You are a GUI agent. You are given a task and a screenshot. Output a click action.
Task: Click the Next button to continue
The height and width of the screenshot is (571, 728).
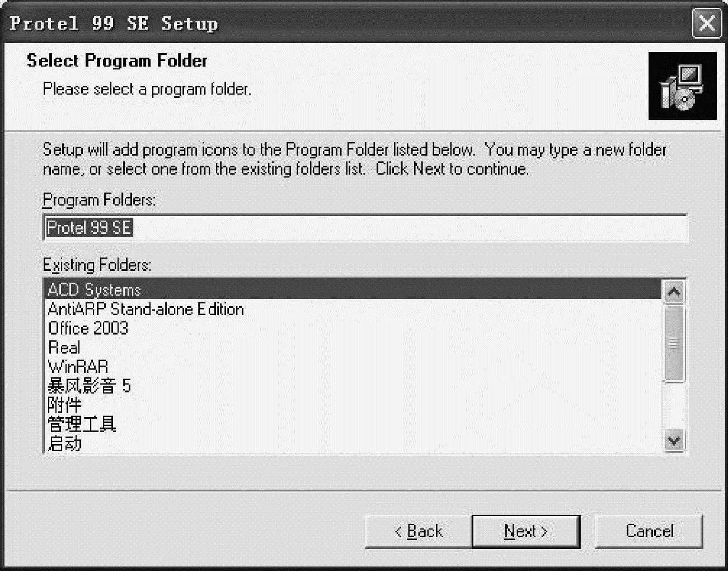tap(525, 531)
